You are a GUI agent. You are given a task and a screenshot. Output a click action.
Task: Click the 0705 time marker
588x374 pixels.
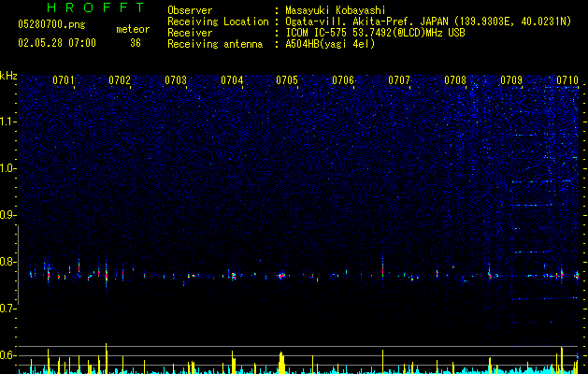(x=287, y=80)
